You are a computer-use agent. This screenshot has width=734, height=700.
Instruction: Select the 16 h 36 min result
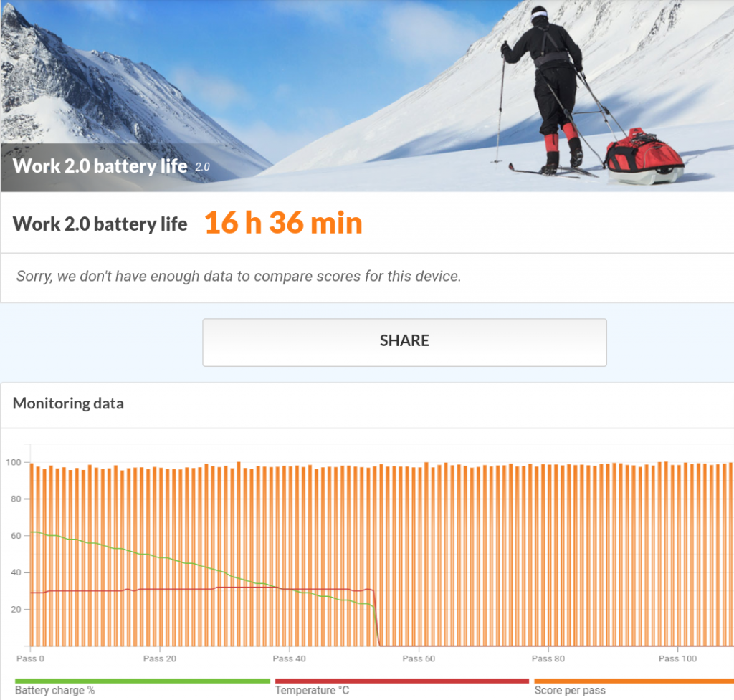283,223
